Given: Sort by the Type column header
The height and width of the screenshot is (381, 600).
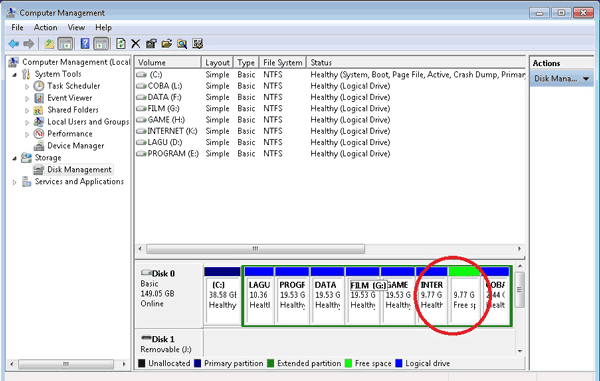Looking at the screenshot, I should click(246, 62).
